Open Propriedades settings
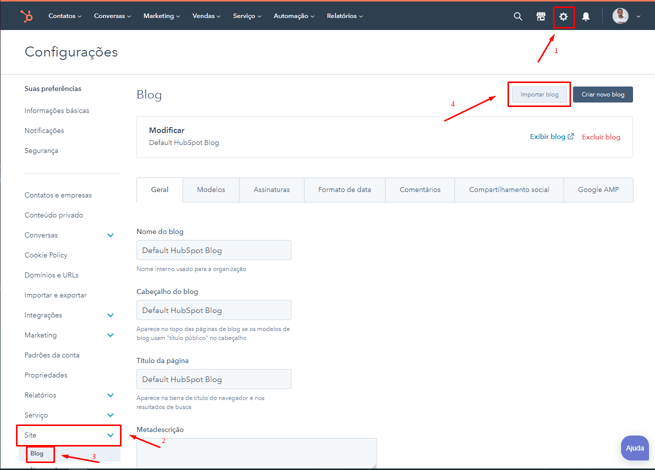The image size is (655, 470). [x=46, y=375]
